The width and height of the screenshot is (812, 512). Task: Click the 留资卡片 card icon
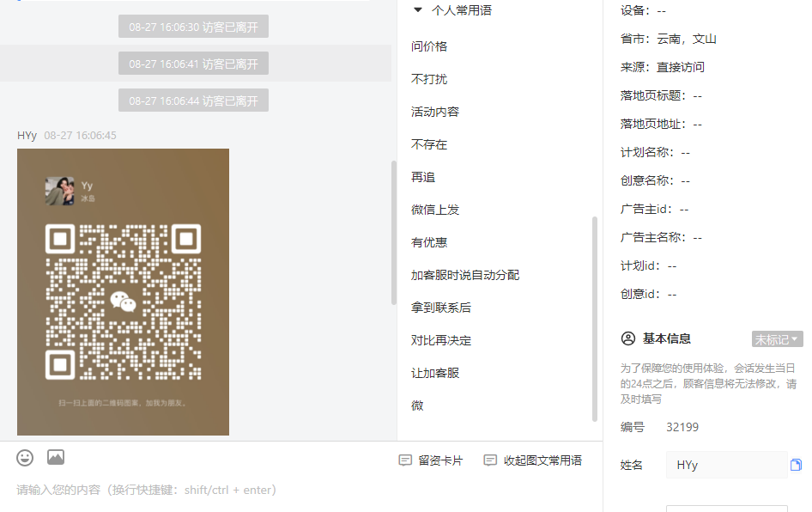[405, 460]
